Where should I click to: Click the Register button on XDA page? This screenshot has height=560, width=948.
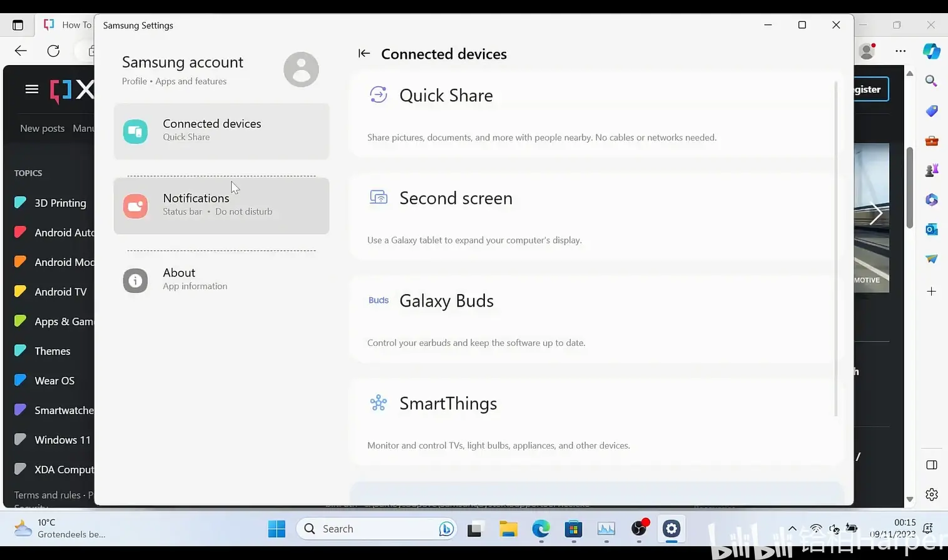tap(870, 89)
